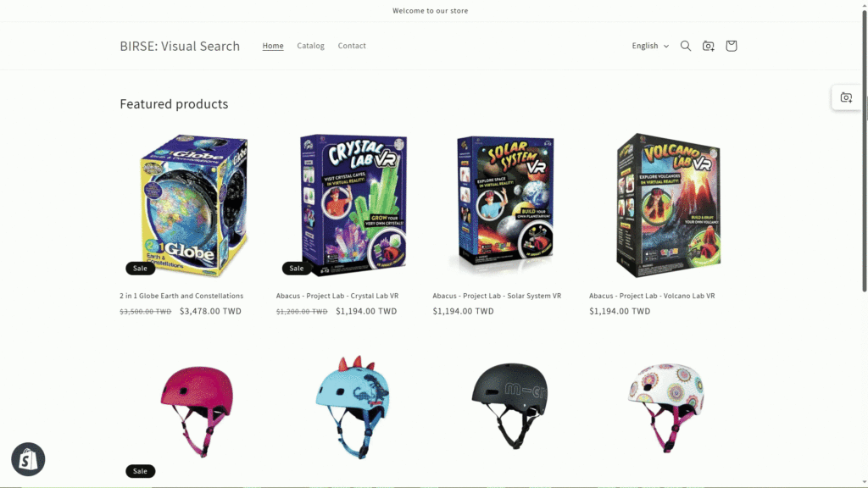Viewport: 868px width, 488px height.
Task: Open the Contact page link
Action: 352,46
